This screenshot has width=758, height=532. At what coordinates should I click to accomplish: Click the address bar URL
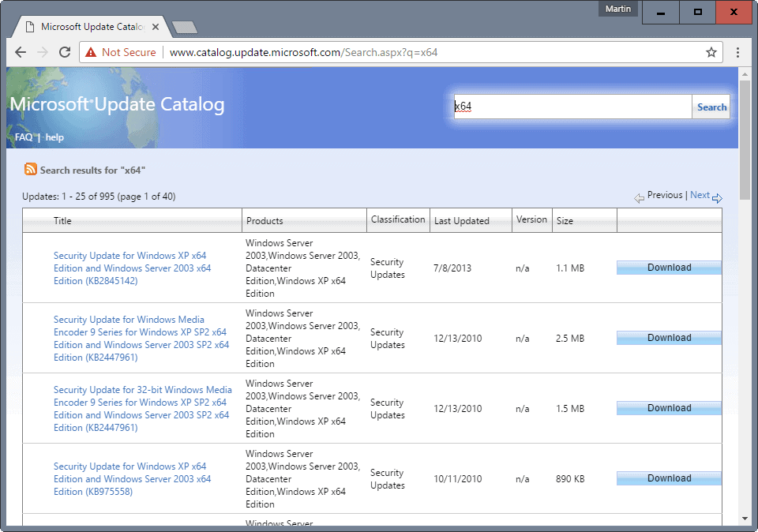(x=303, y=52)
